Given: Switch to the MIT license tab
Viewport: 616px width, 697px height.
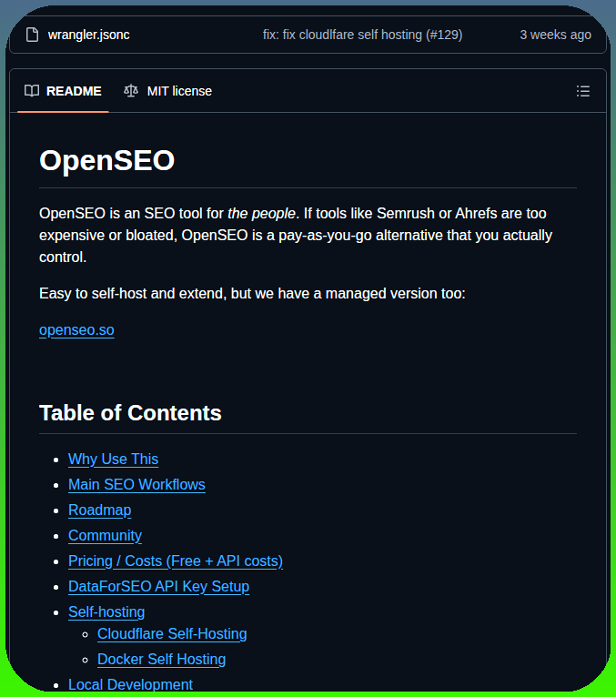Looking at the screenshot, I should [x=167, y=91].
